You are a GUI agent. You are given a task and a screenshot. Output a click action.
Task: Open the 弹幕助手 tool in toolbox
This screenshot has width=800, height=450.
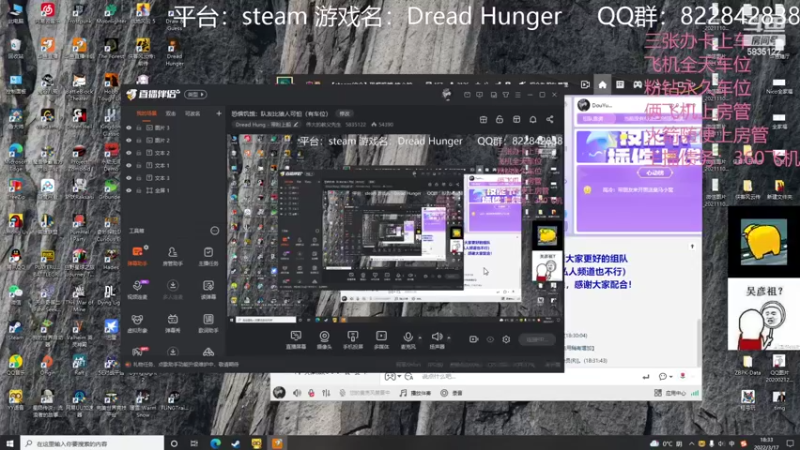click(x=137, y=256)
